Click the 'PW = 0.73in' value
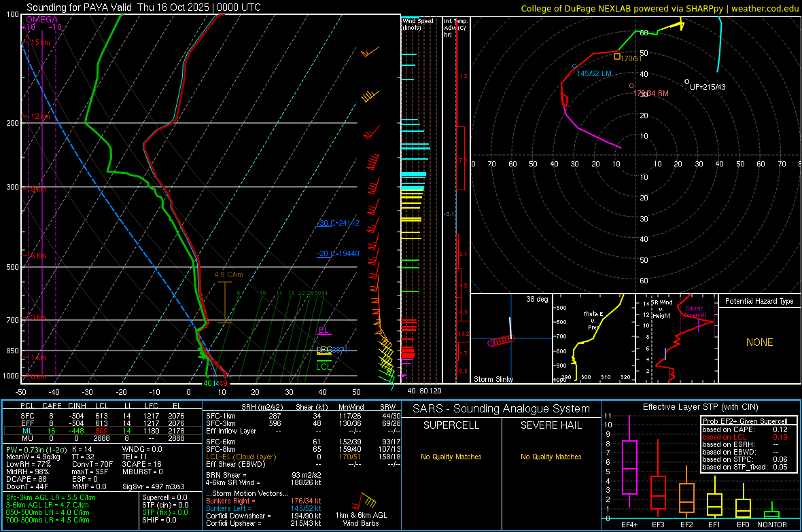The width and height of the screenshot is (802, 532). (x=36, y=449)
